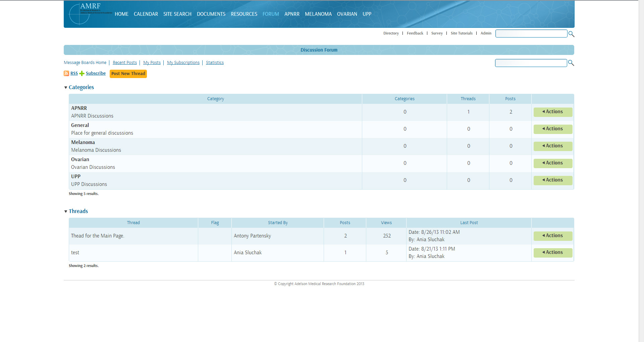The image size is (644, 342).
Task: Click Antony Partensky in Started By column
Action: (x=252, y=236)
